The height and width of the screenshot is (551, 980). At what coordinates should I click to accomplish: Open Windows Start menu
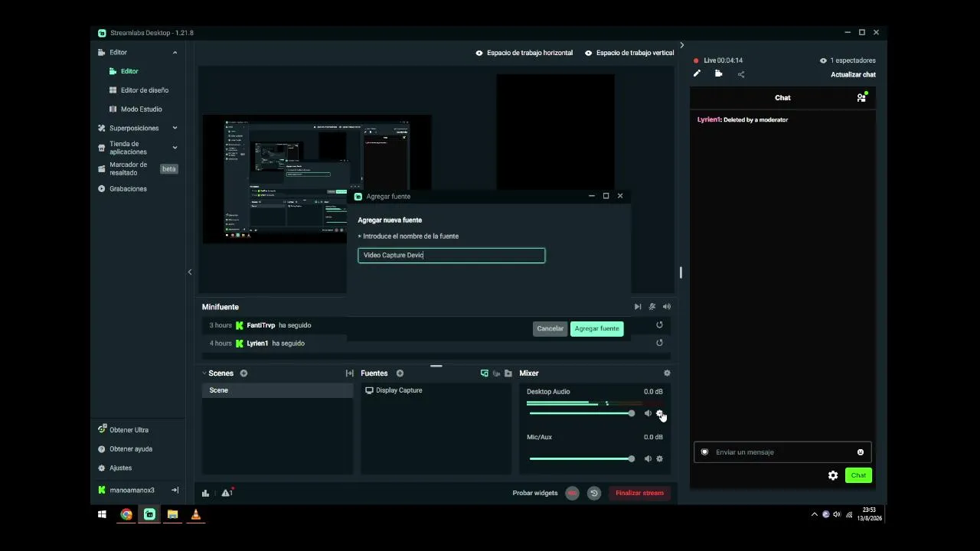click(x=102, y=514)
